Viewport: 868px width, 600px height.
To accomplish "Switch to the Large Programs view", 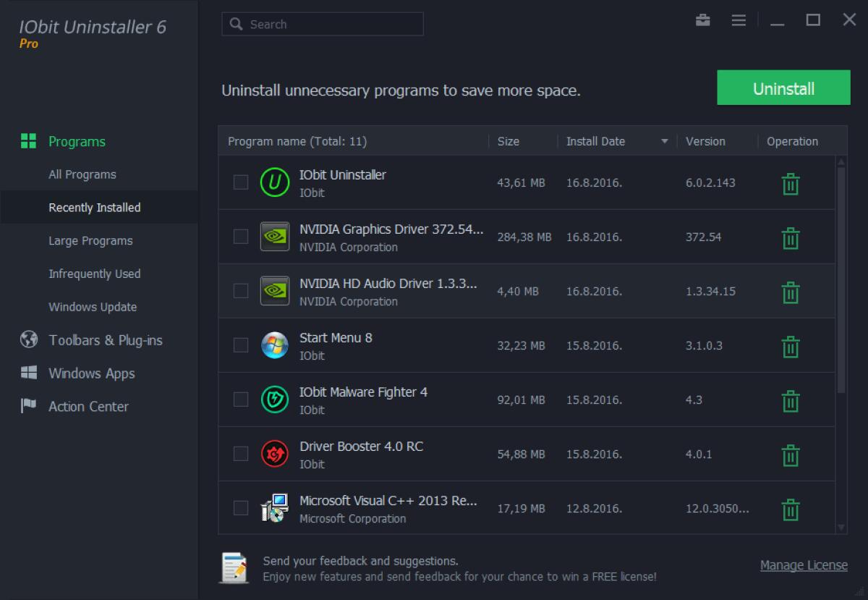I will tap(90, 240).
